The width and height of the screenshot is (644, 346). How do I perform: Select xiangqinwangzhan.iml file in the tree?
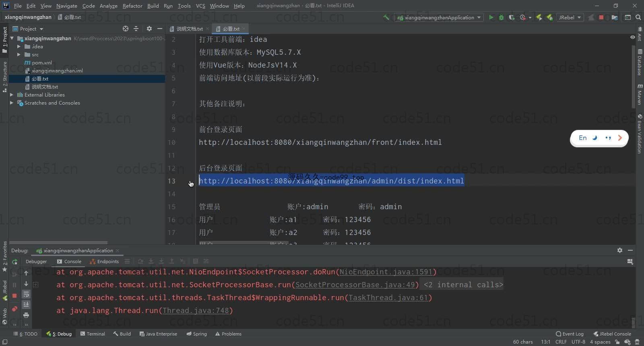57,71
